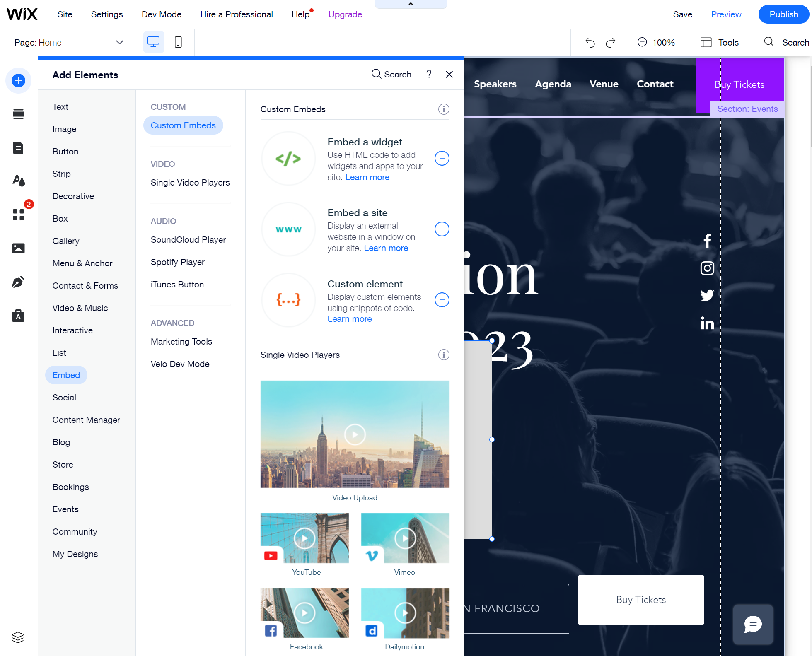Show info for Single Video Players section
The height and width of the screenshot is (656, 812).
click(444, 355)
